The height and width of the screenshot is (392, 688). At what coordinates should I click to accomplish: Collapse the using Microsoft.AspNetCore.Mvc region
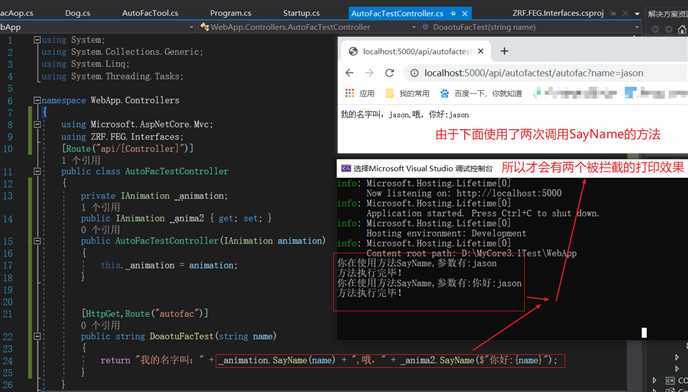click(x=37, y=125)
